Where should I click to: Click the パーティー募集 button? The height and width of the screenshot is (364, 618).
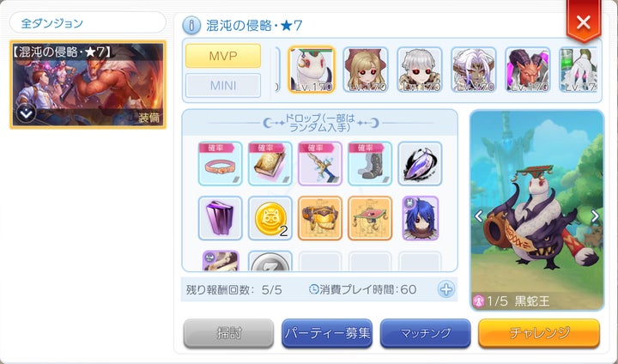point(327,333)
